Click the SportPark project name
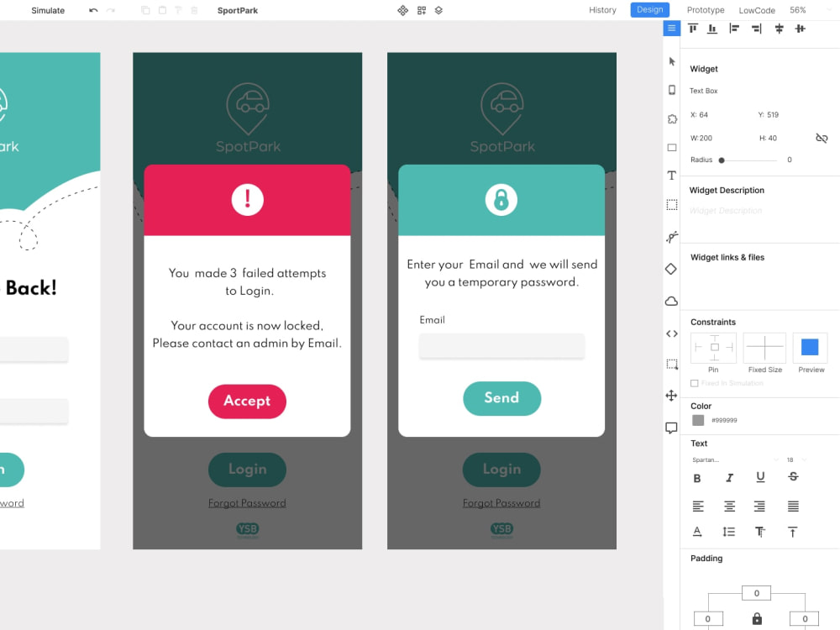This screenshot has width=840, height=630. (238, 10)
